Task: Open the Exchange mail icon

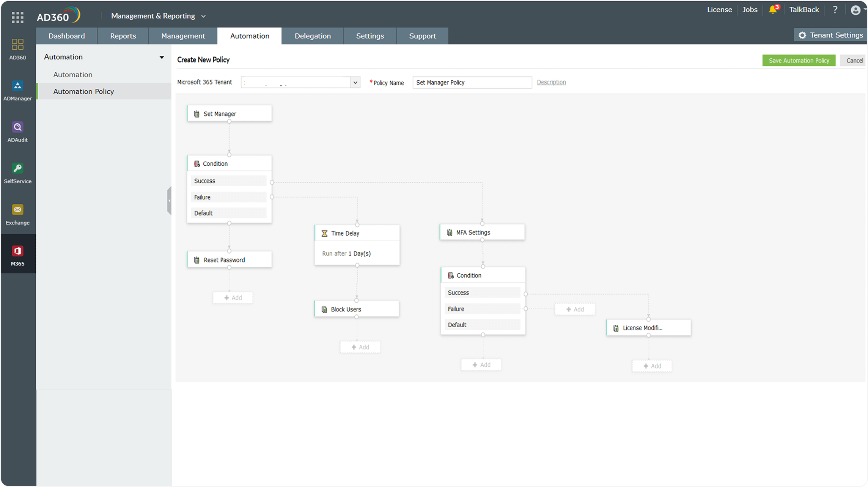Action: point(17,210)
